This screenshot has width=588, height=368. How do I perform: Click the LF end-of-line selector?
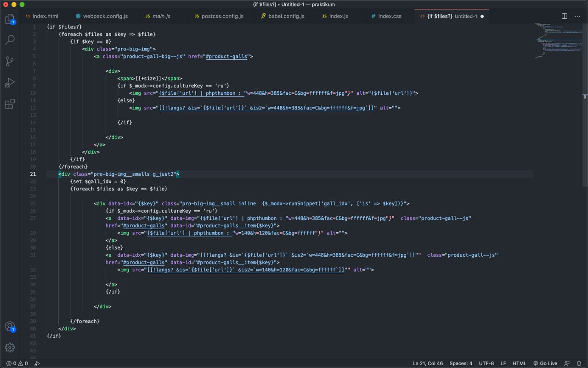tap(503, 363)
